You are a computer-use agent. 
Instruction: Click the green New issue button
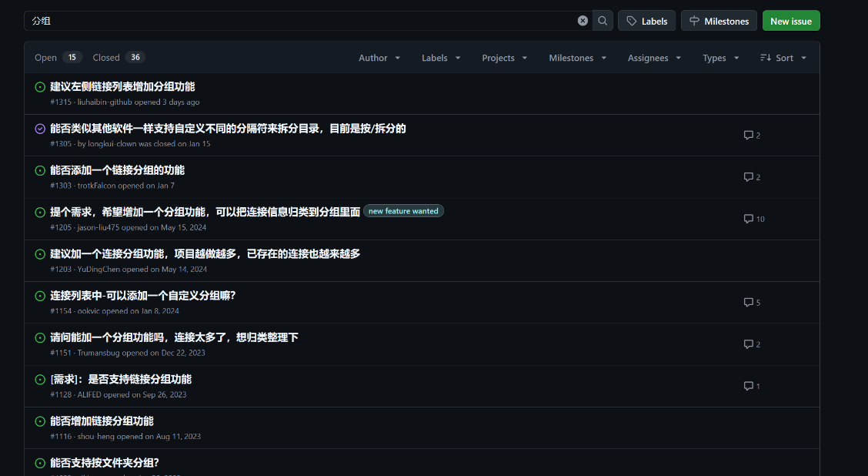click(791, 21)
